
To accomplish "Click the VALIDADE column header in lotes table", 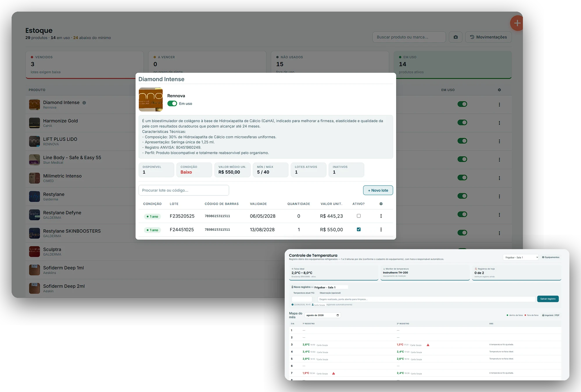I will tap(258, 204).
